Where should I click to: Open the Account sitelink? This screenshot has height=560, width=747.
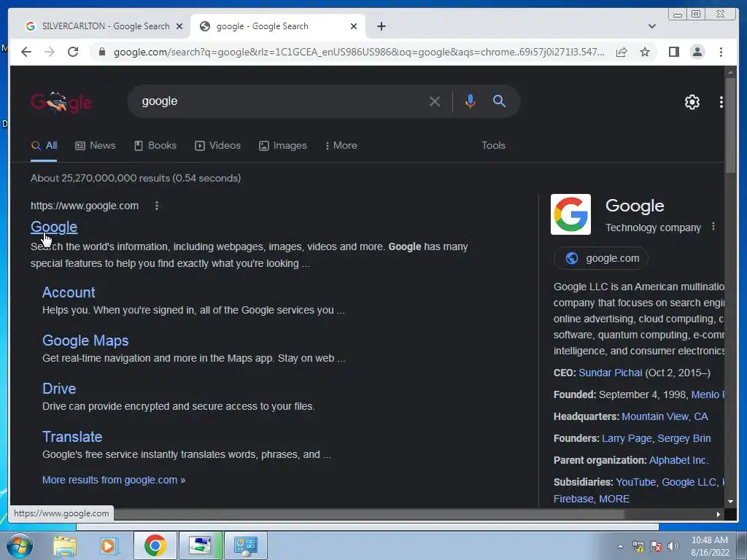(x=69, y=292)
